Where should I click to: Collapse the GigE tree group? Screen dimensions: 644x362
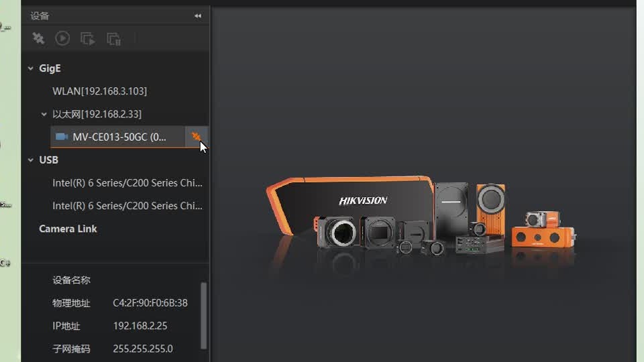[x=31, y=68]
